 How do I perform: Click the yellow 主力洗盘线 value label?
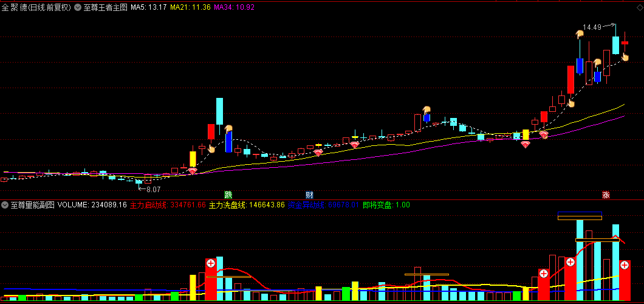[x=247, y=204]
